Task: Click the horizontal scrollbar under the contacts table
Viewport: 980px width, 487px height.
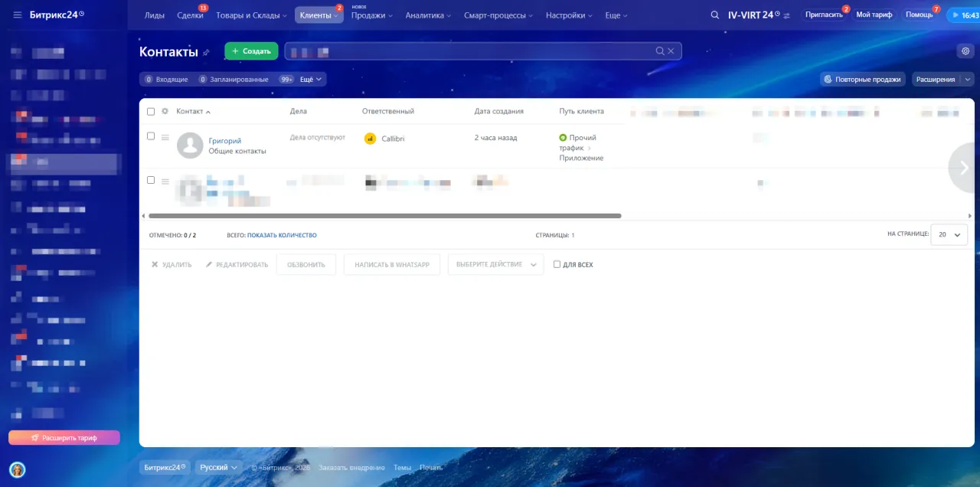Action: coord(384,216)
